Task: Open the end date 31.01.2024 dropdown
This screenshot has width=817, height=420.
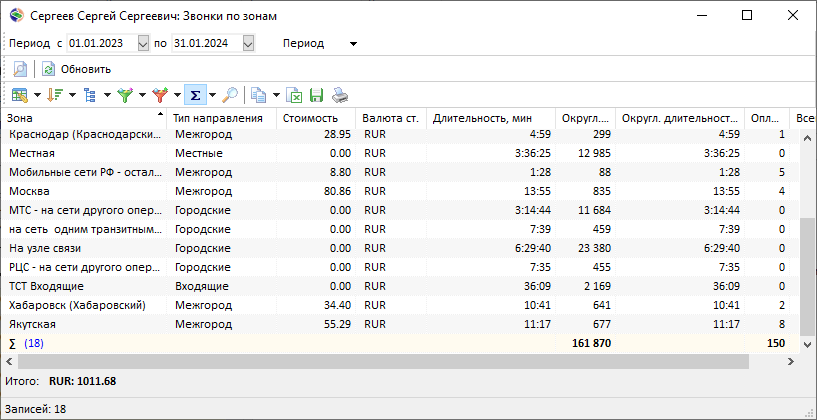Action: pos(249,44)
